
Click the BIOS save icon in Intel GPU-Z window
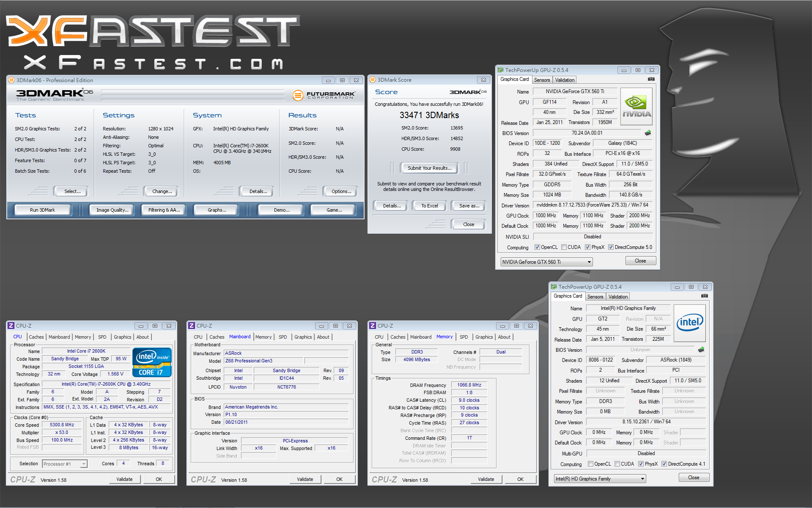701,350
